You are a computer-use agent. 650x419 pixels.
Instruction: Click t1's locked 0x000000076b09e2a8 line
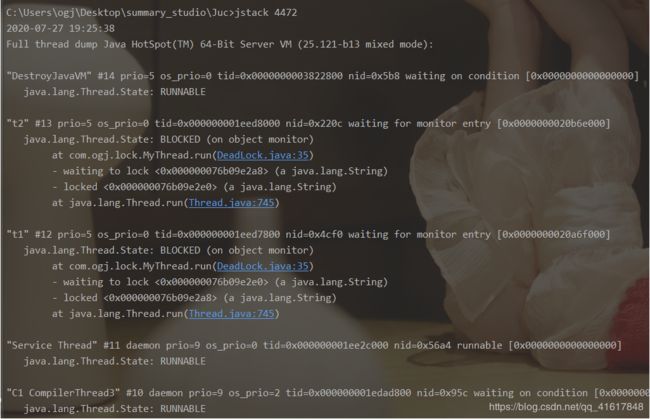194,298
